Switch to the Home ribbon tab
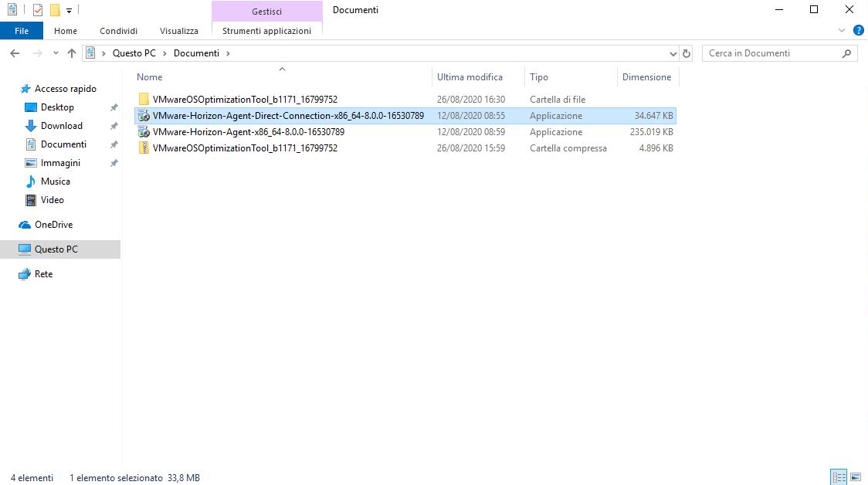Screen dimensions: 868x485 (x=66, y=31)
